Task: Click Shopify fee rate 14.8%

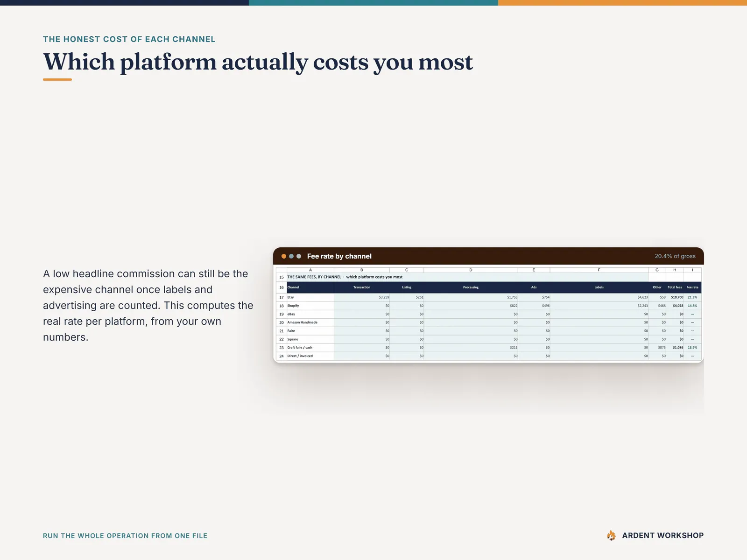Action: tap(692, 306)
